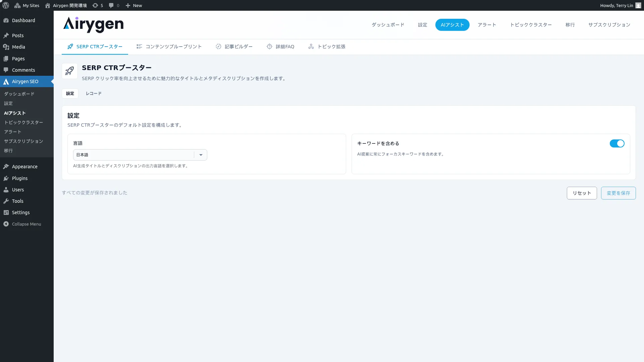Image resolution: width=644 pixels, height=362 pixels.
Task: Click the language dropdown arrow
Action: pyautogui.click(x=201, y=155)
